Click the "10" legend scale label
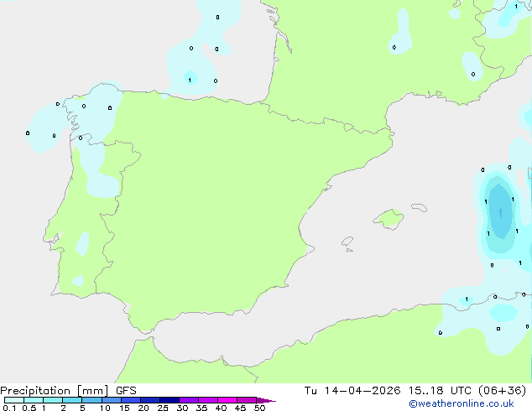The height and width of the screenshot is (411, 532). pos(105,408)
